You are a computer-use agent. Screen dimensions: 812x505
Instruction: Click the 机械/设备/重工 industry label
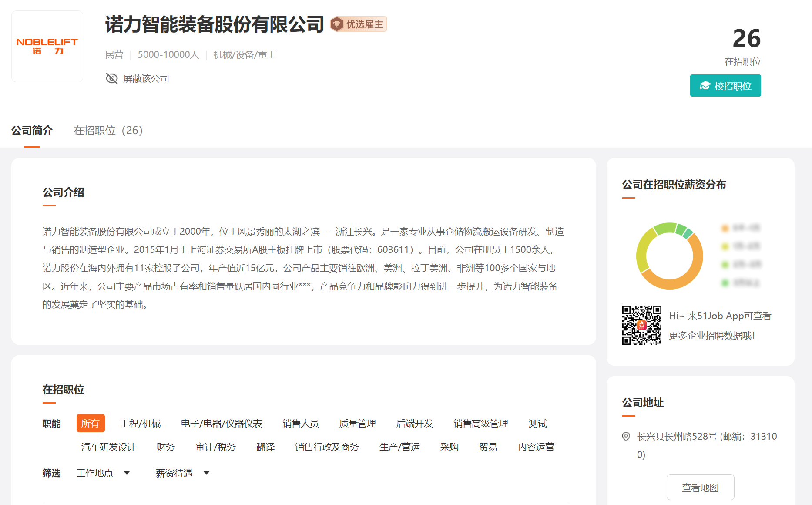(245, 55)
